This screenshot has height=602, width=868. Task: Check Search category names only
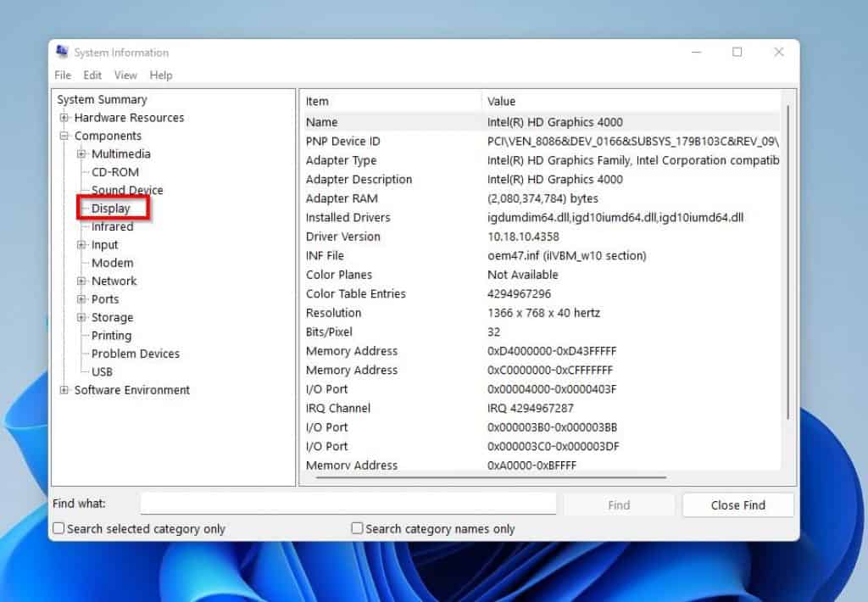[357, 528]
